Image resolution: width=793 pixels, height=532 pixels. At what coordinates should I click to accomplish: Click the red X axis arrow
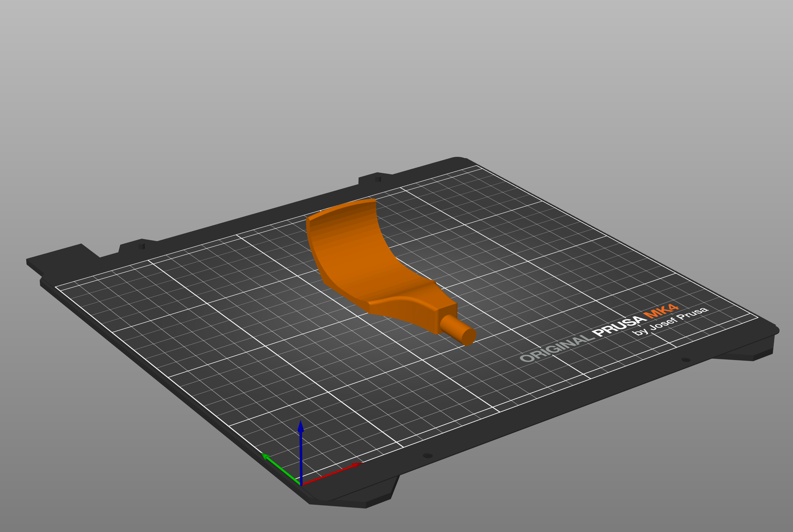(x=332, y=474)
